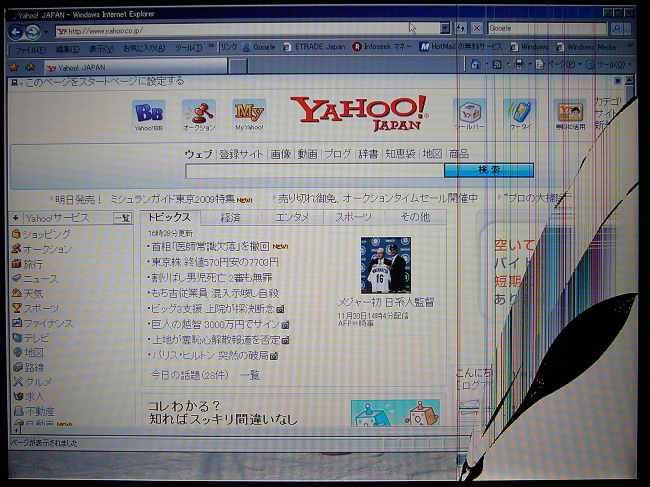This screenshot has width=650, height=487.
Task: Click the テレビ service icon
Action: click(17, 338)
